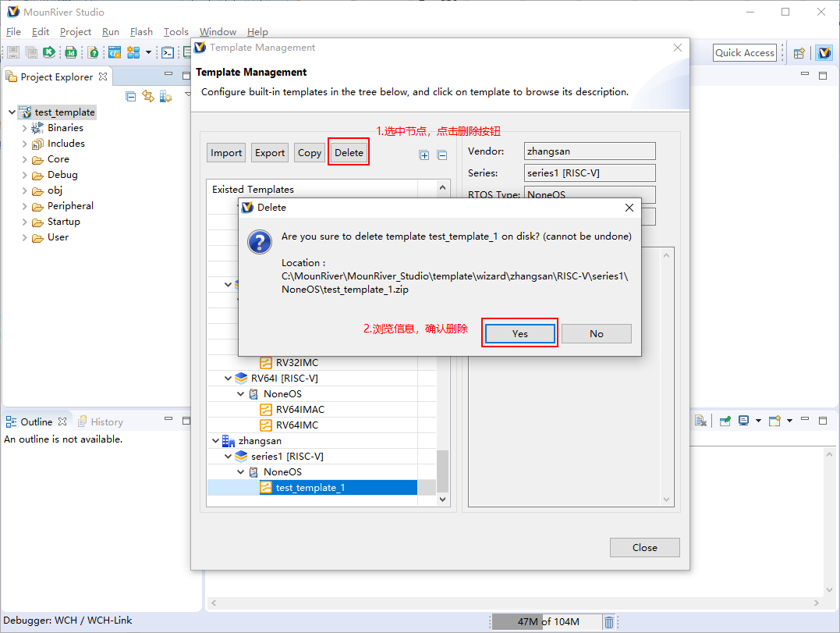
Task: Click the Copy button
Action: coord(310,153)
